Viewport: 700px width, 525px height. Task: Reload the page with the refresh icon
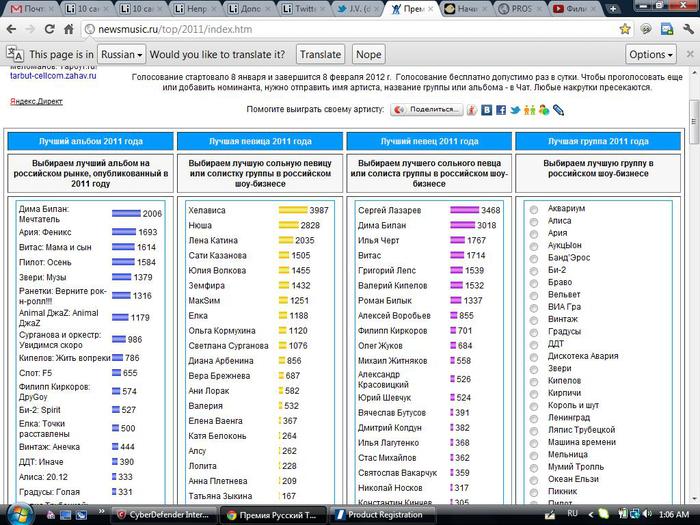pyautogui.click(x=49, y=29)
